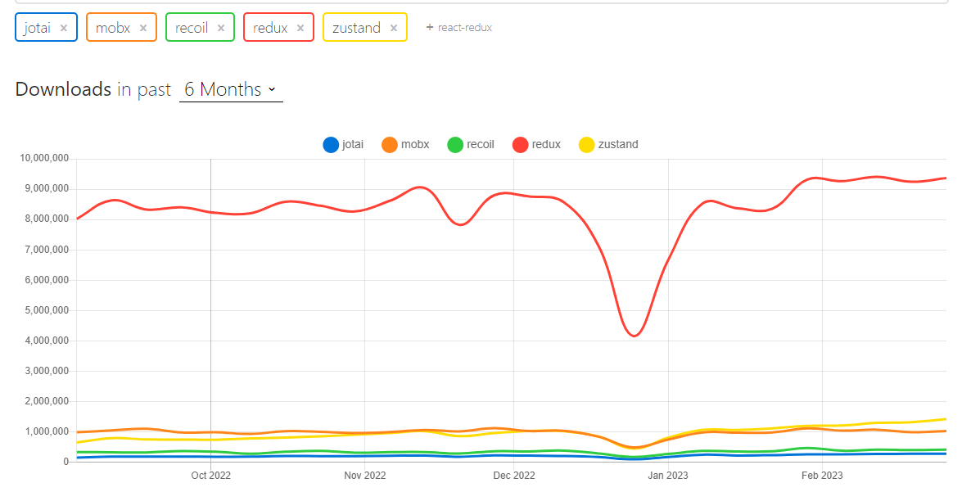Screen dimensions: 980x492
Task: Click the Jan 2023 axis label
Action: pyautogui.click(x=668, y=476)
